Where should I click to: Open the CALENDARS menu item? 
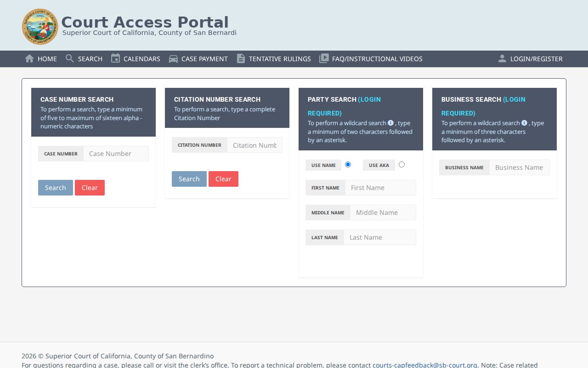(136, 59)
